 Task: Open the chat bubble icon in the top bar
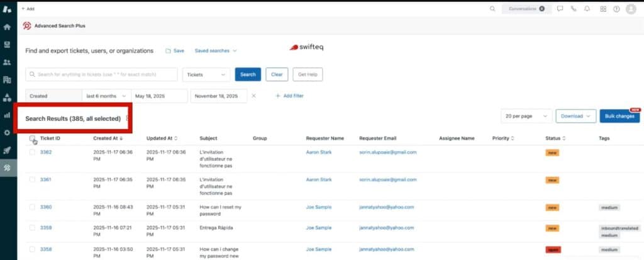point(560,9)
